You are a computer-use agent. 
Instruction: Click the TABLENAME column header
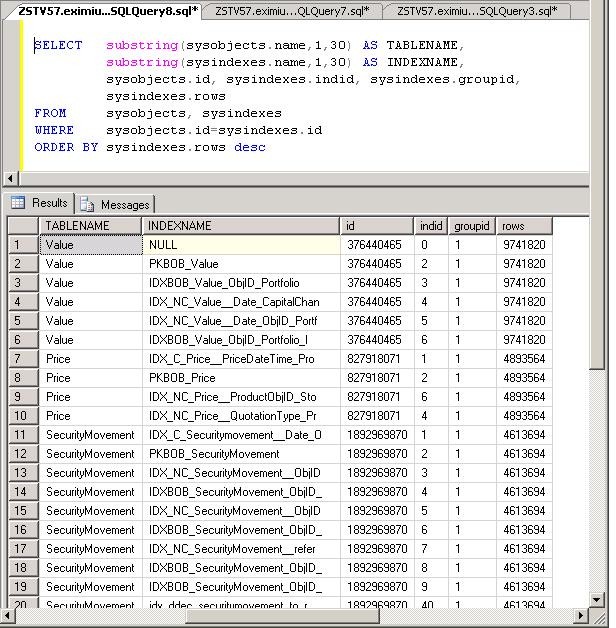(90, 226)
